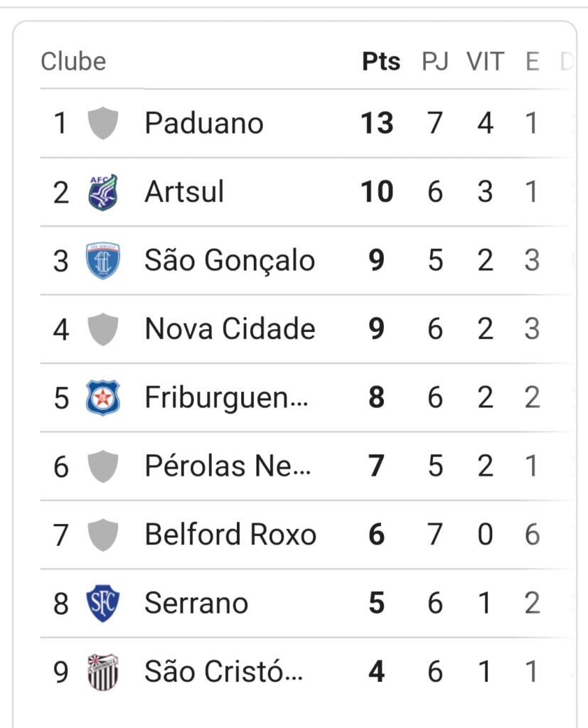Select the E draws column header

(x=533, y=61)
